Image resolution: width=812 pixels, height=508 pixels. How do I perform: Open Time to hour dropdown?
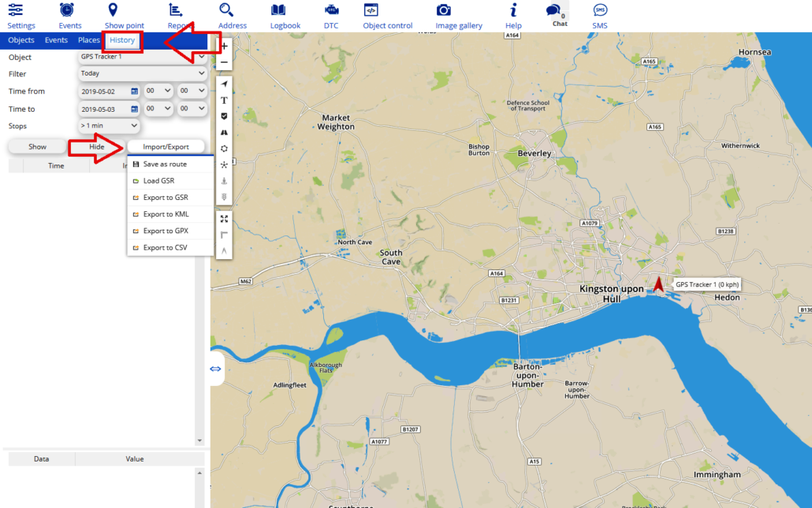pyautogui.click(x=158, y=109)
